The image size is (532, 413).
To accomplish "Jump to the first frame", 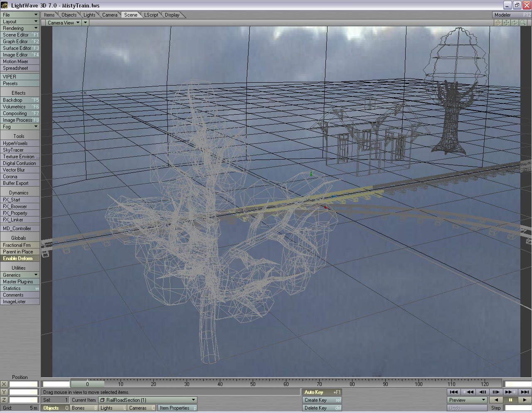I will [454, 392].
